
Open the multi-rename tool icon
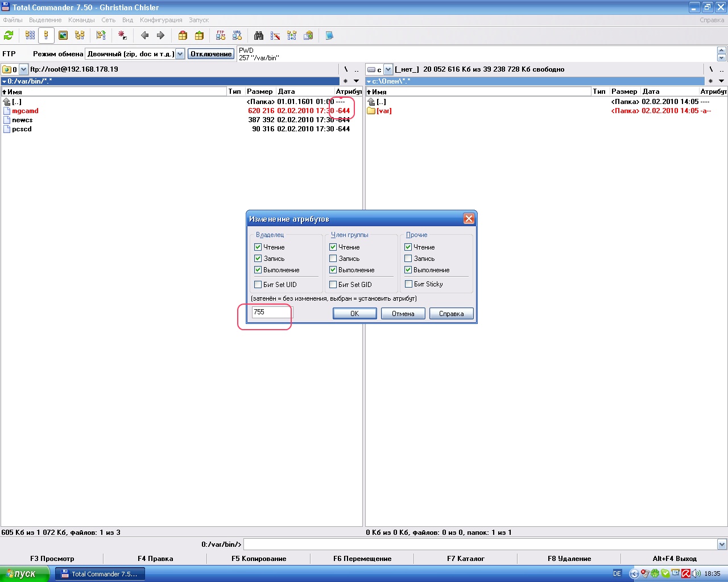pos(275,35)
